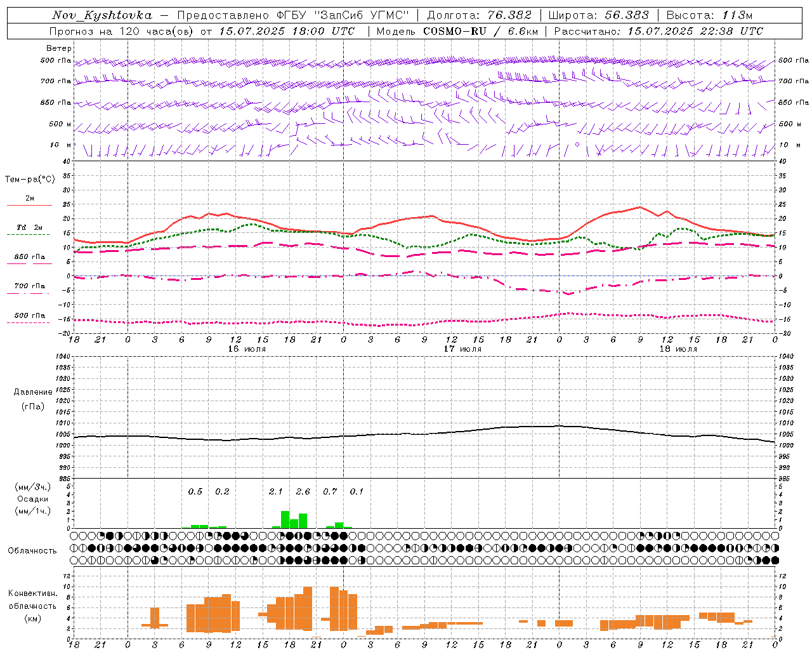Viewport: 812px width, 650px height.
Task: Click the Nov_Kyshtovka station title
Action: 102,15
